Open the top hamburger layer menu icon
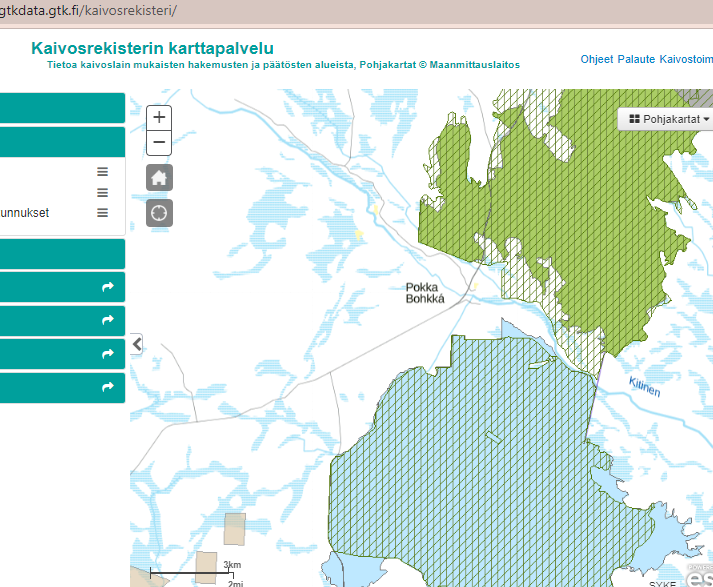The image size is (713, 587). [102, 172]
